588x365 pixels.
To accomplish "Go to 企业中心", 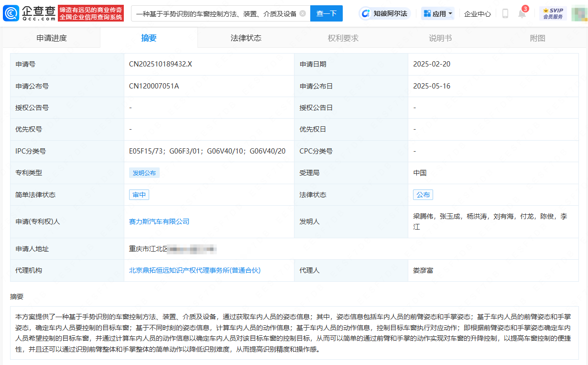I will pyautogui.click(x=478, y=13).
